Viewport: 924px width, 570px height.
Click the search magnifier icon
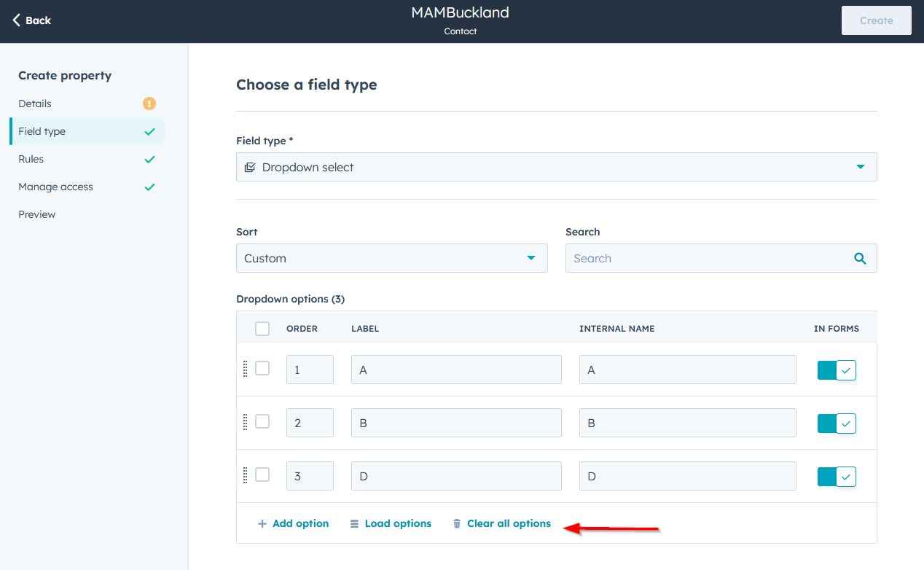tap(860, 258)
